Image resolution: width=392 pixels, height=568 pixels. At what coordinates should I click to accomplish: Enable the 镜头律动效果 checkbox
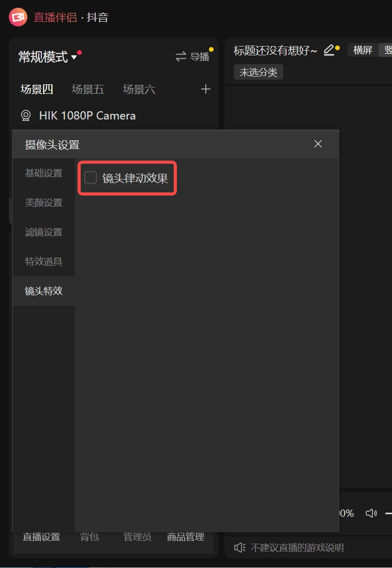coord(91,178)
